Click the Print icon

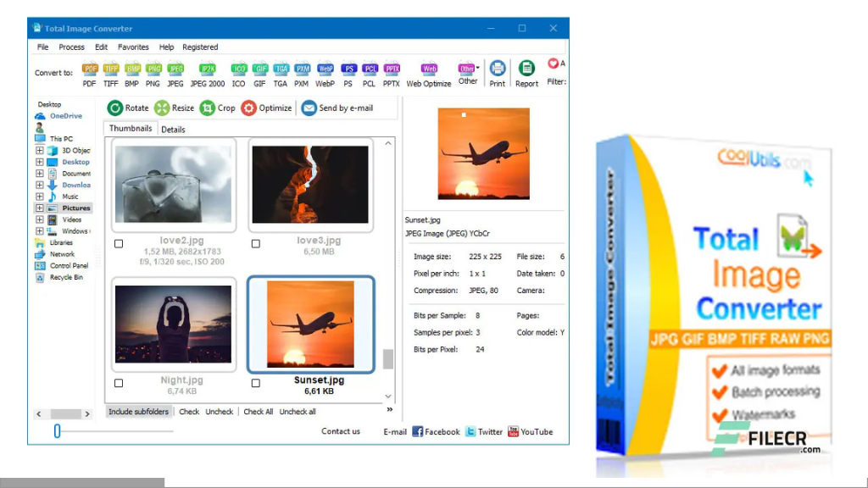[x=497, y=69]
